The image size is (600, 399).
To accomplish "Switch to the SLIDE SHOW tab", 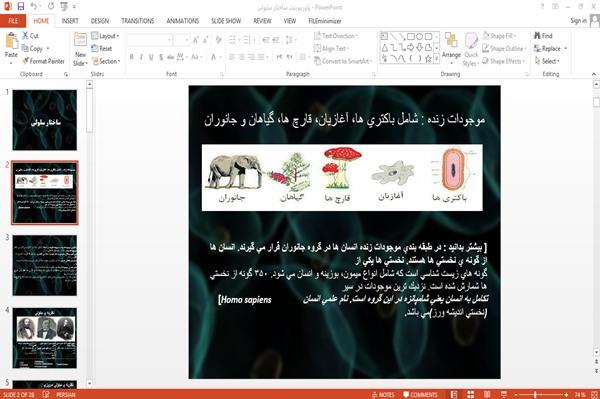I will tap(226, 21).
